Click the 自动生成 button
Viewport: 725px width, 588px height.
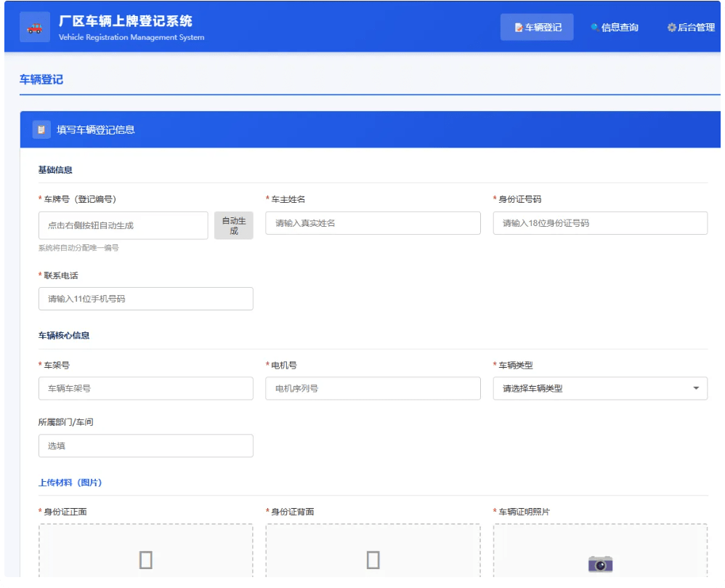pos(233,225)
